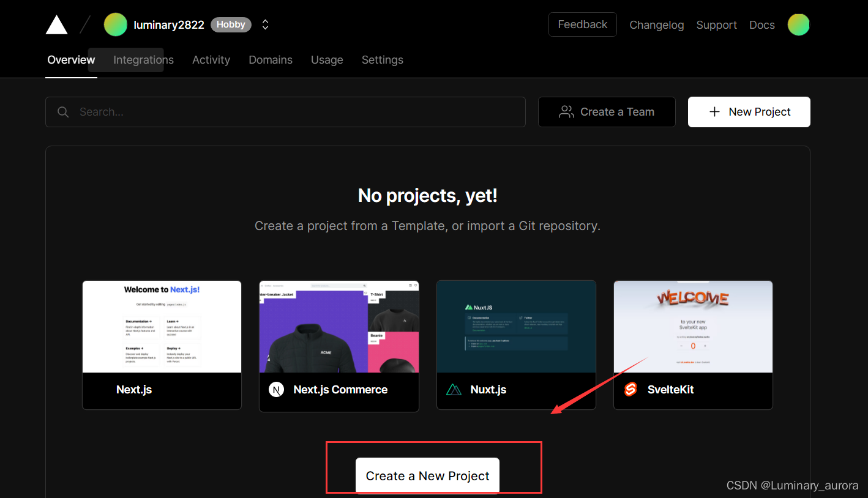
Task: Click the plus icon on New Project
Action: (x=714, y=112)
